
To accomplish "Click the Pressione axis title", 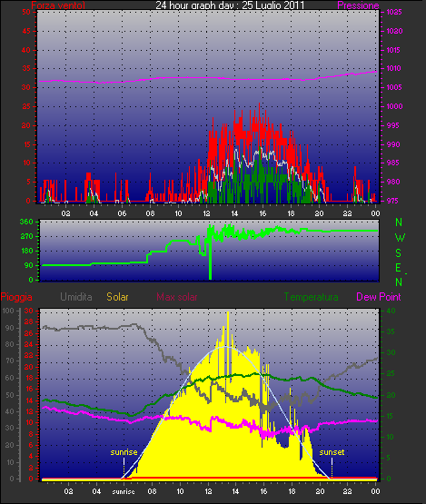I will 358,5.
